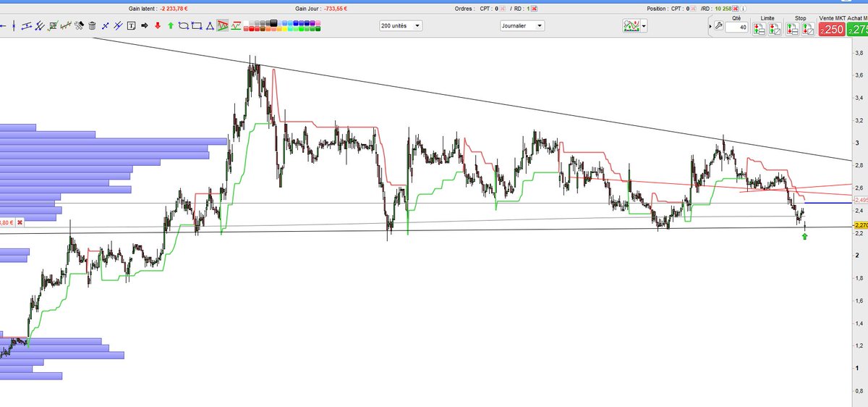Select the regression line tool
Screen dimensions: 868x407
coord(66,25)
